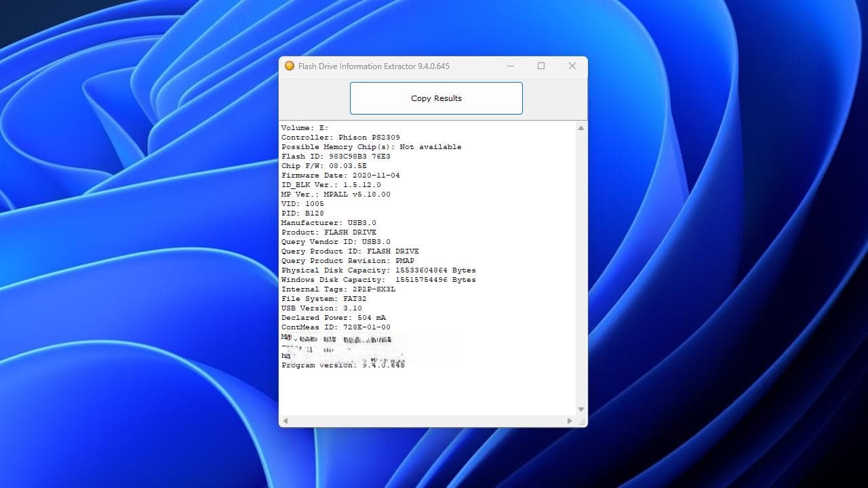Click the Physical Disk Capacity line
This screenshot has height=488, width=868.
pos(378,270)
